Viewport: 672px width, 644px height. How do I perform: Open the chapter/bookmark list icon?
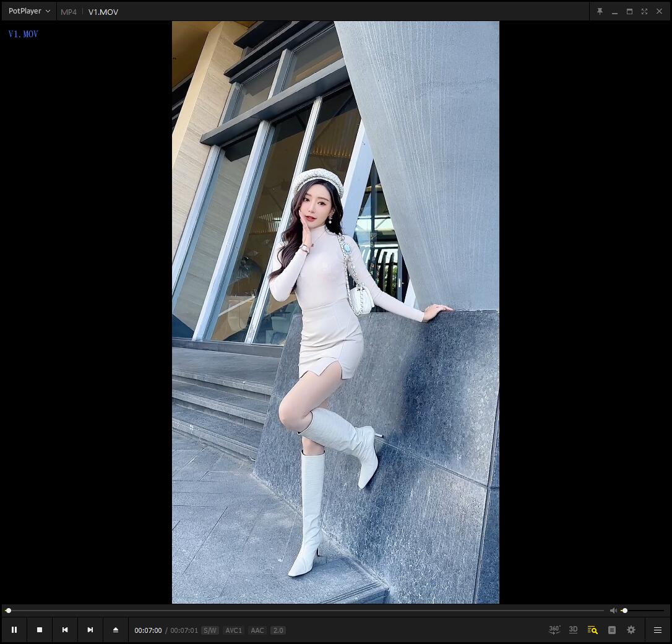612,630
